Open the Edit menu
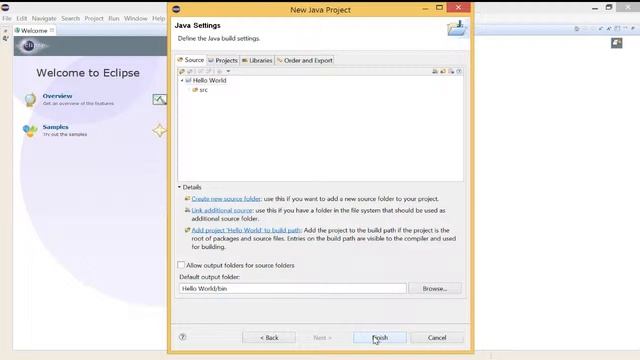 tap(22, 18)
